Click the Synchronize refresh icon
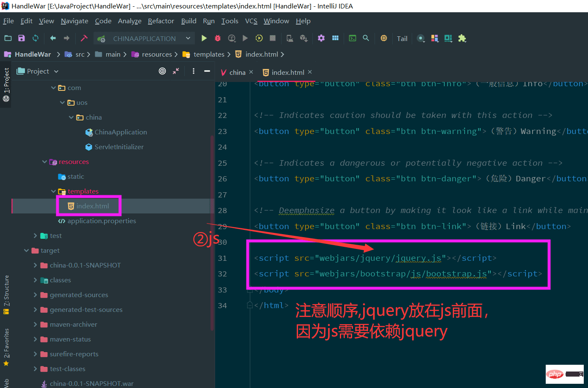The width and height of the screenshot is (588, 388). coord(36,38)
